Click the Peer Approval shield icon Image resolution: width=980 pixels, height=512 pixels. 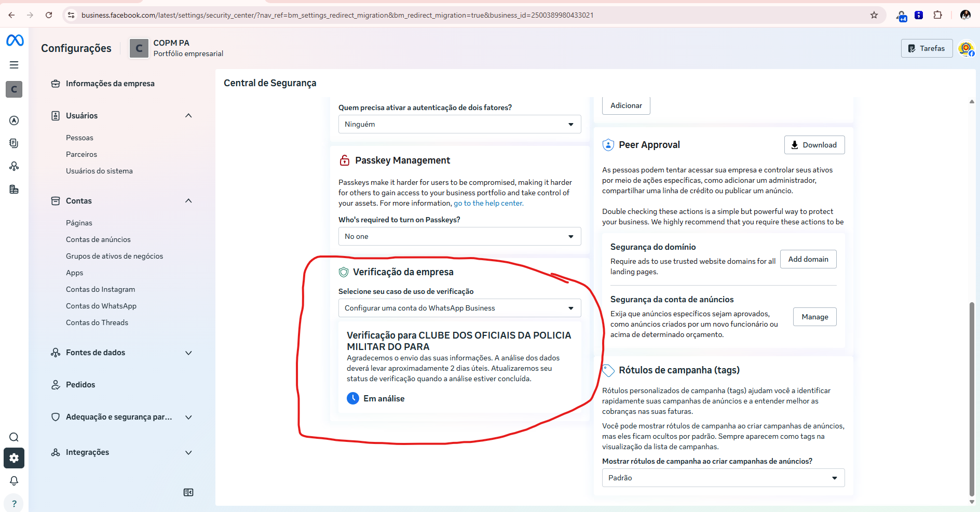coord(608,145)
